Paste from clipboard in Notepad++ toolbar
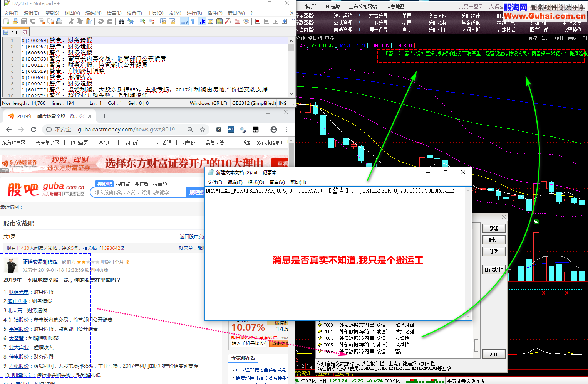 coord(89,21)
